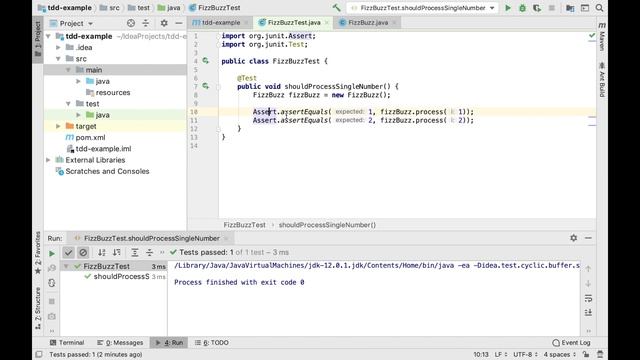Open Search Everywhere magnifier icon
This screenshot has height=360, width=640.
pos(599,8)
